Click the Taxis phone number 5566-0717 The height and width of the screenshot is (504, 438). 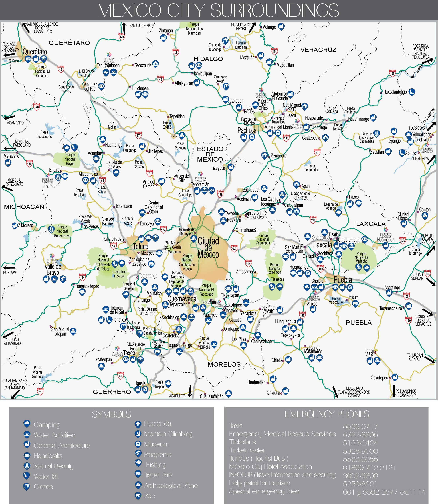[x=360, y=426]
